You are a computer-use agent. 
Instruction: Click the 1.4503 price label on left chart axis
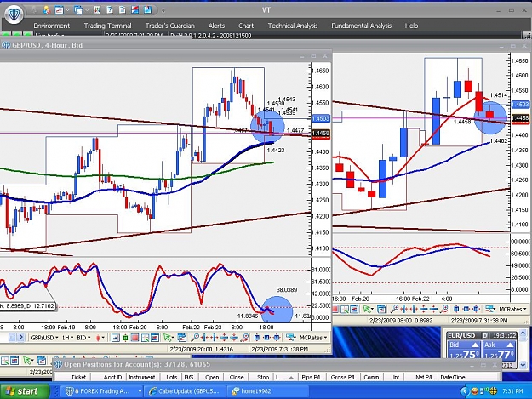pos(320,118)
